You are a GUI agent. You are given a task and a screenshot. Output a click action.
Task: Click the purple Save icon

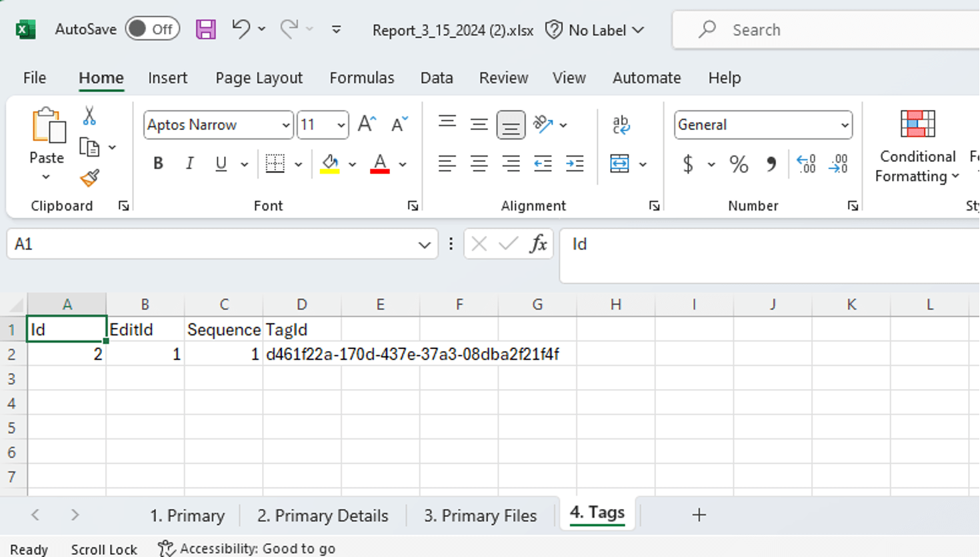coord(205,29)
